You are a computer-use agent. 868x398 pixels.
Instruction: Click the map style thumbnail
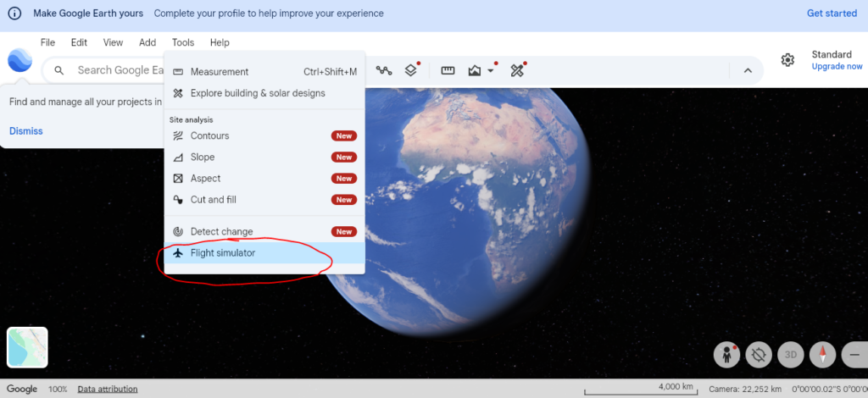click(x=27, y=347)
